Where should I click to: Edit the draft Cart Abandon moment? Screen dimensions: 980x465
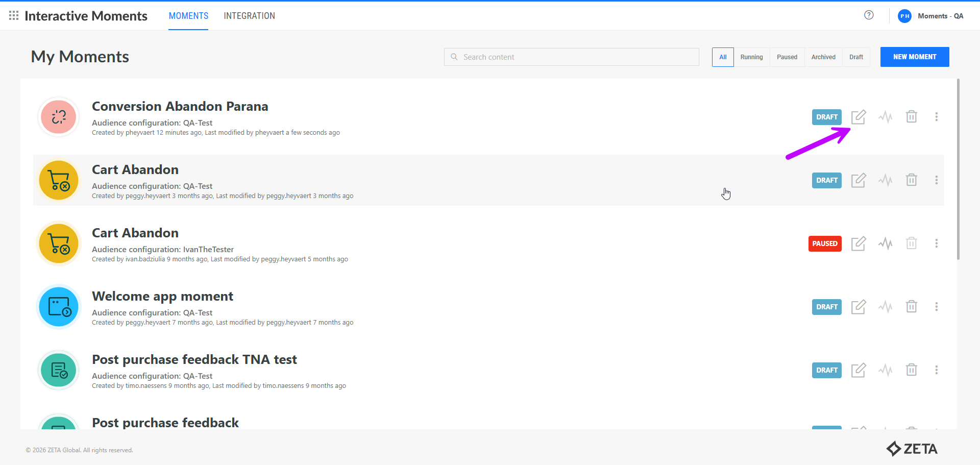[x=859, y=180]
